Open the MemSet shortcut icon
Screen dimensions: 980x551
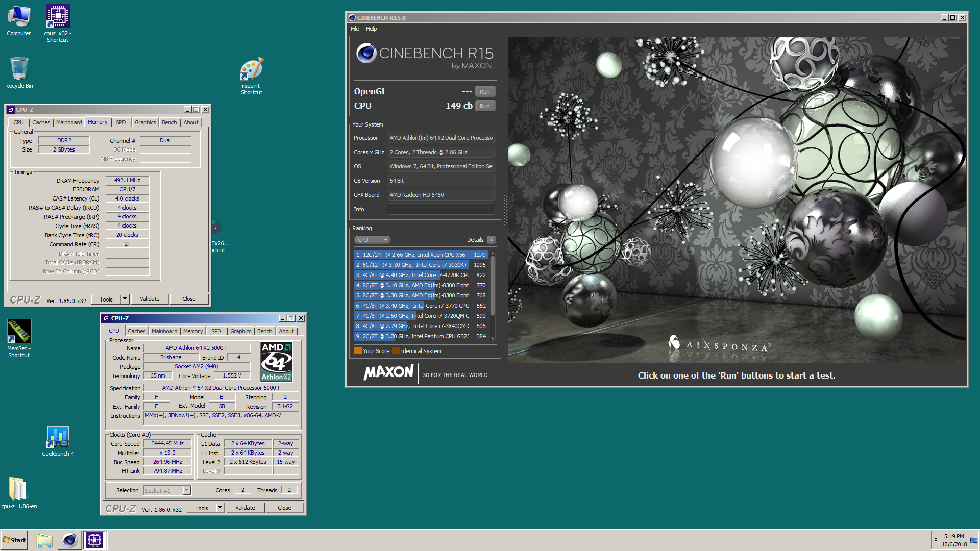coord(19,338)
